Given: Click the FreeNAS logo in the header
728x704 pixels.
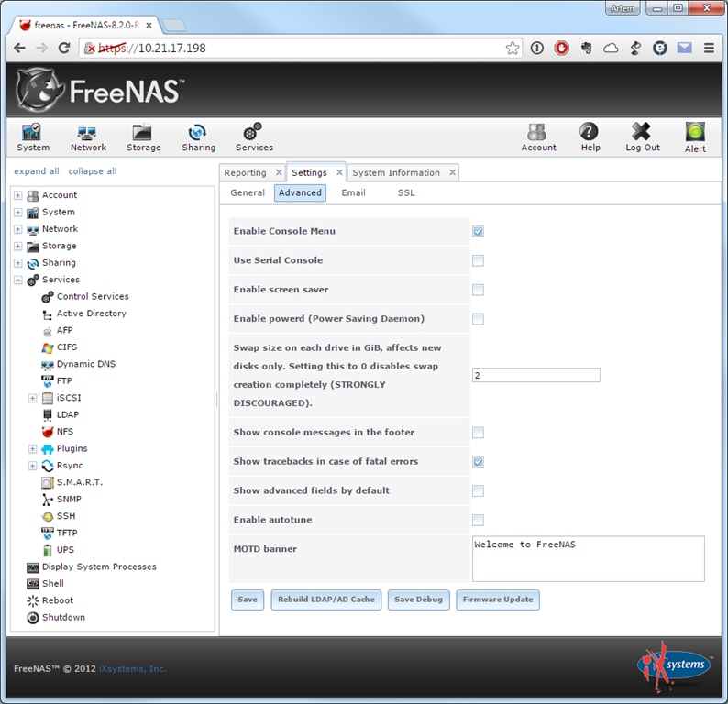Looking at the screenshot, I should coord(100,90).
